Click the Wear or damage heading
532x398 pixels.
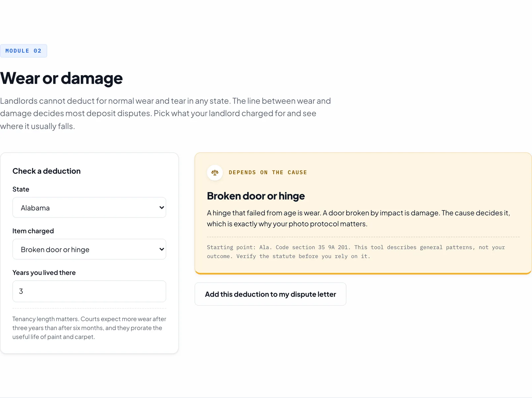(62, 78)
